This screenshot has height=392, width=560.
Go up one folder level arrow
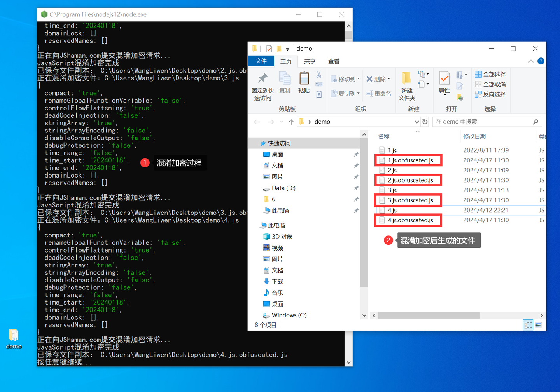coord(291,122)
